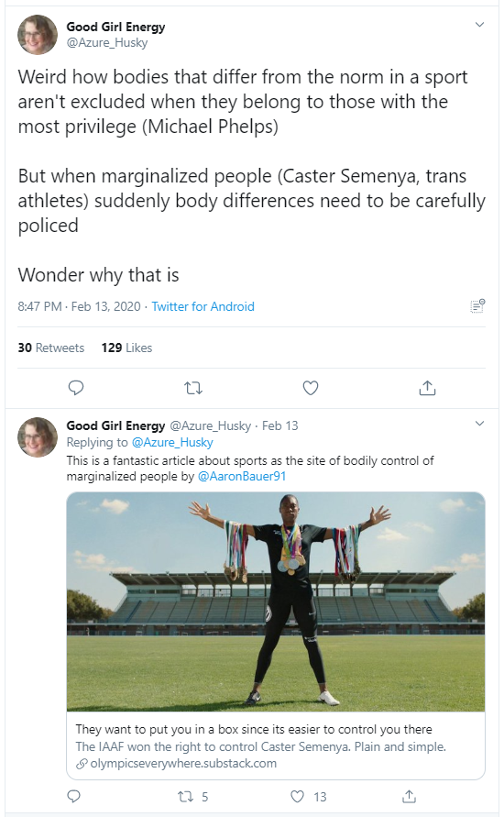
Task: Expand the main tweet options chevron
Action: click(480, 25)
